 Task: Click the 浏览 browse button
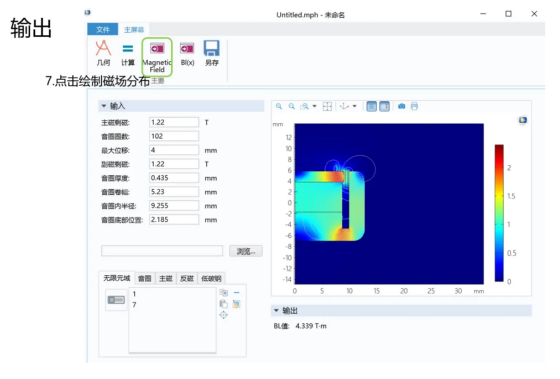pos(246,251)
